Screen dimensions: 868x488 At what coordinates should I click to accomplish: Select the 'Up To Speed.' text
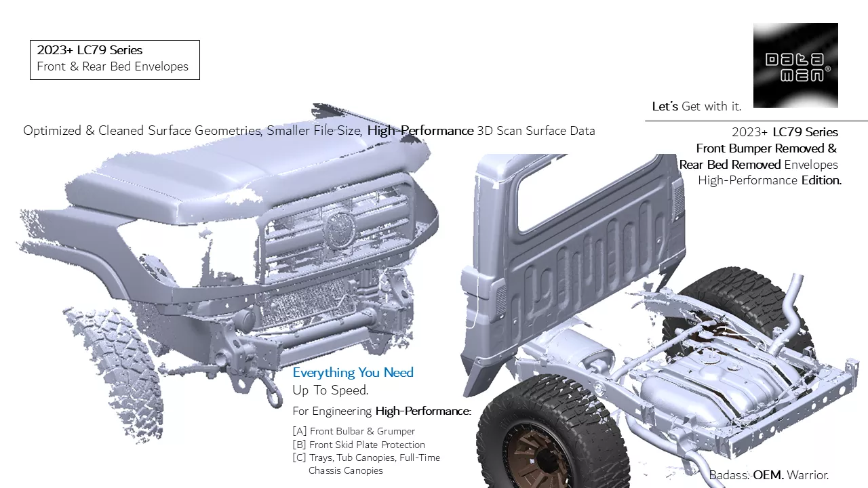point(330,390)
